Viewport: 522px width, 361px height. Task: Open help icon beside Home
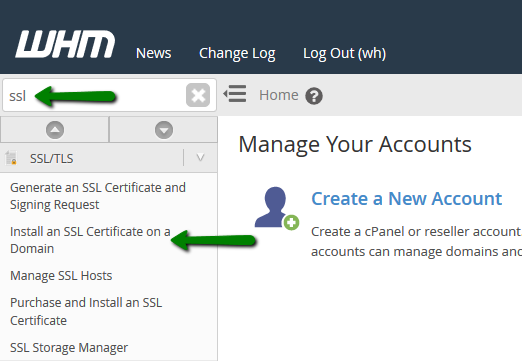pyautogui.click(x=314, y=96)
